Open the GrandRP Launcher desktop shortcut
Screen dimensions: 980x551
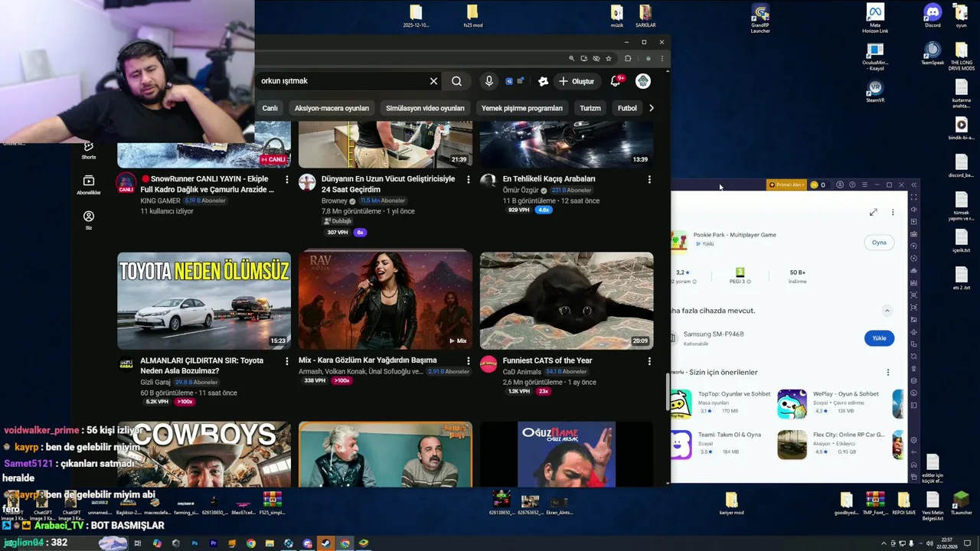coord(760,18)
